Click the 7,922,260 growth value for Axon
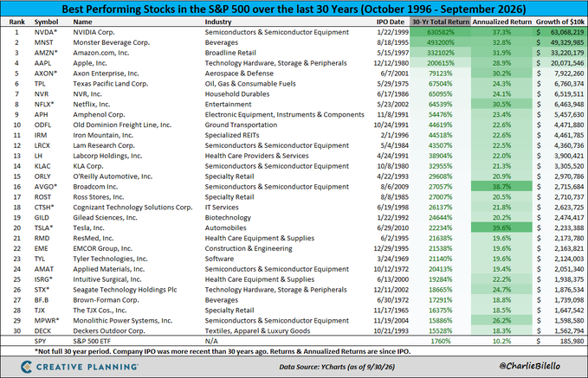The height and width of the screenshot is (378, 588). pos(569,74)
